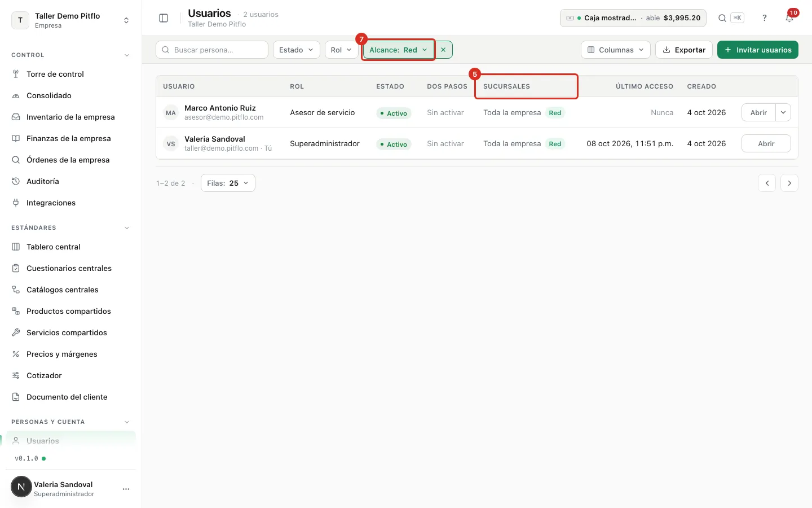Click the Asesor de servicio role cell
The image size is (812, 508).
pyautogui.click(x=323, y=112)
